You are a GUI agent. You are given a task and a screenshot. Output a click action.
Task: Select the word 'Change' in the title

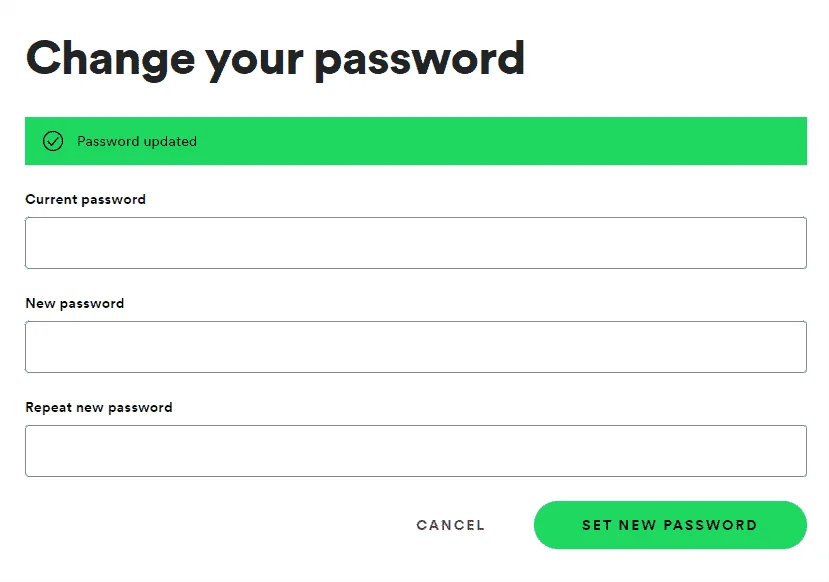[x=110, y=60]
